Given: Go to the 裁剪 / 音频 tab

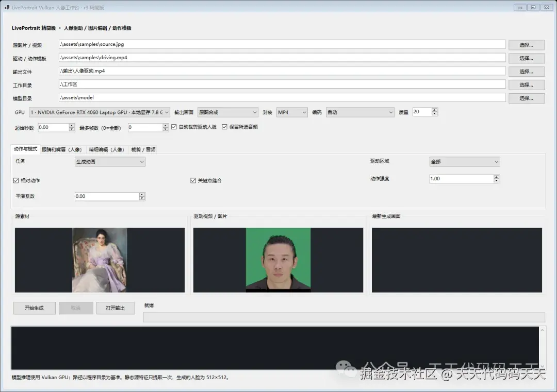Looking at the screenshot, I should click(143, 150).
